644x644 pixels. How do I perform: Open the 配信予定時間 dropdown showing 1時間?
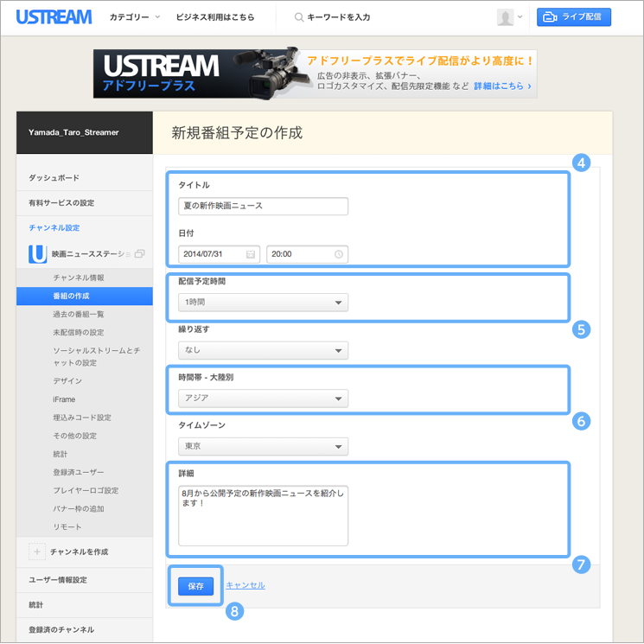[264, 303]
